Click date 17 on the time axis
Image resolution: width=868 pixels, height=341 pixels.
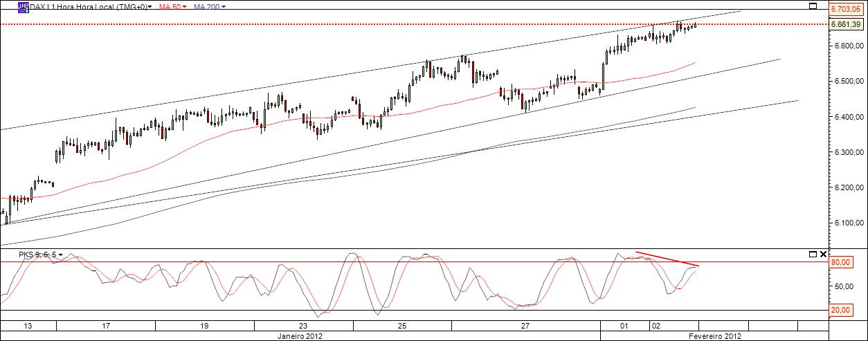(106, 325)
